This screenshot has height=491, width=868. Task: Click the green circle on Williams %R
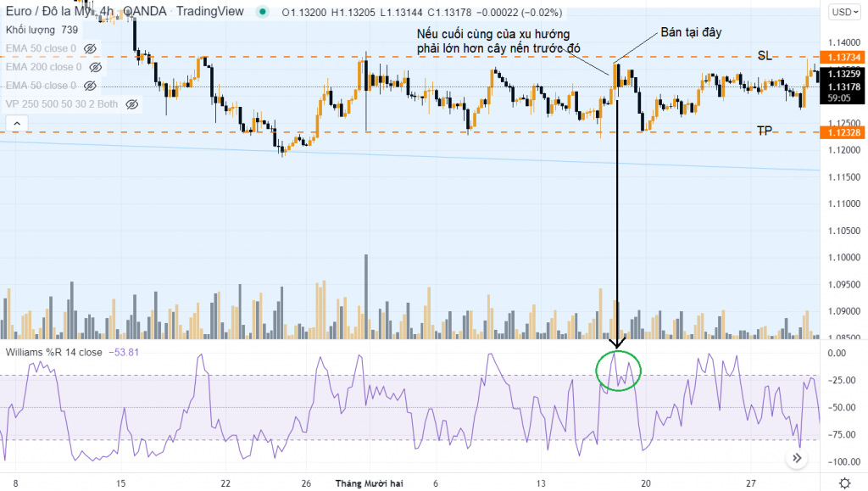tap(619, 370)
